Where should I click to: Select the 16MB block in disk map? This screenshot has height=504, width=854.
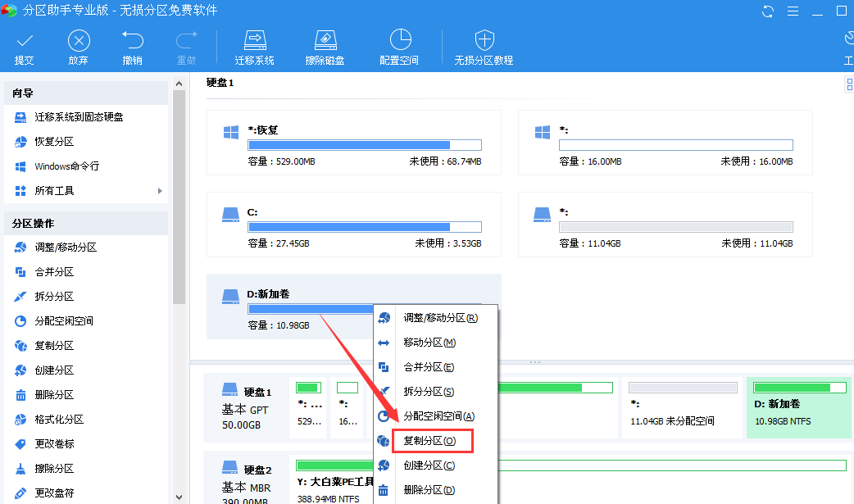[x=348, y=407]
